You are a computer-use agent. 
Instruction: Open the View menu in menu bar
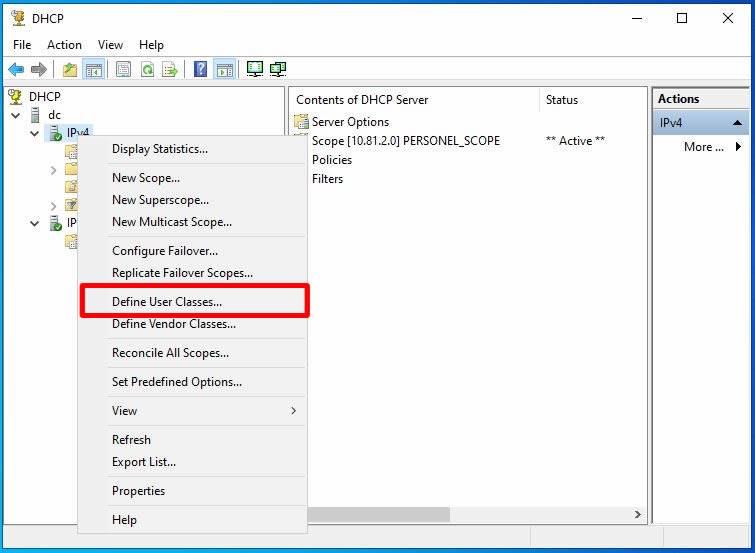click(110, 45)
